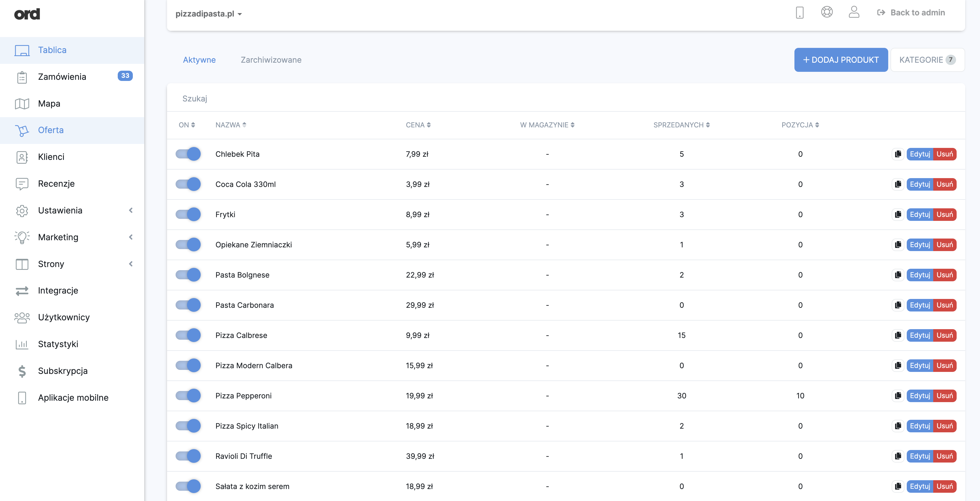Open the pizzadipasta.pl site dropdown
The width and height of the screenshot is (980, 501).
[x=208, y=14]
